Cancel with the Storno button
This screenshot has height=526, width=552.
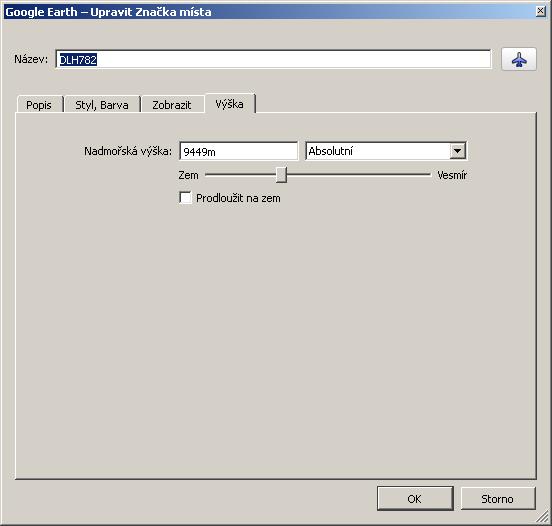(x=498, y=499)
